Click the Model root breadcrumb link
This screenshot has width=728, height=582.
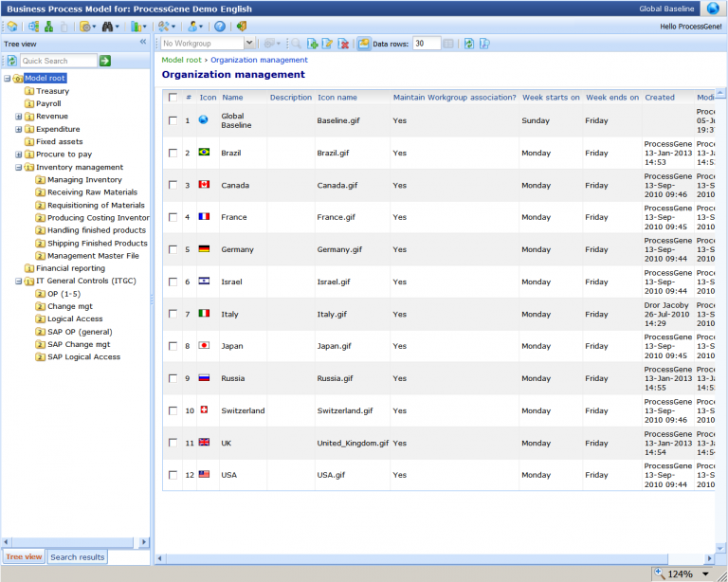(x=182, y=60)
